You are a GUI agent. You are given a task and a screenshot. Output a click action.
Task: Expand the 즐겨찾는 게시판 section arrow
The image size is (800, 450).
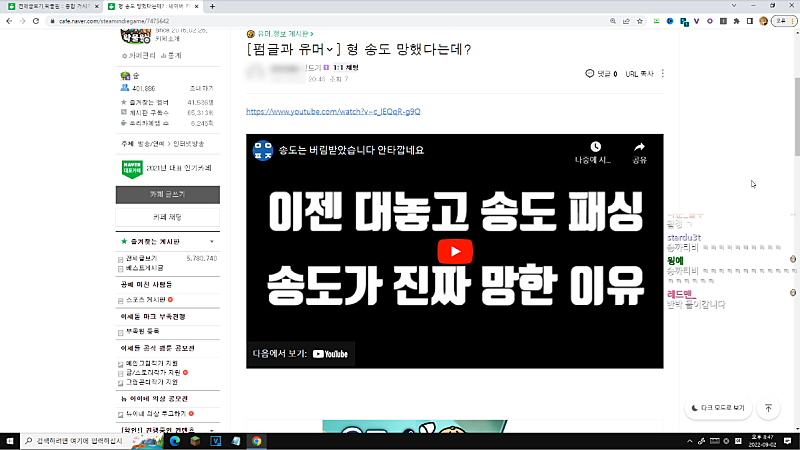click(x=211, y=242)
